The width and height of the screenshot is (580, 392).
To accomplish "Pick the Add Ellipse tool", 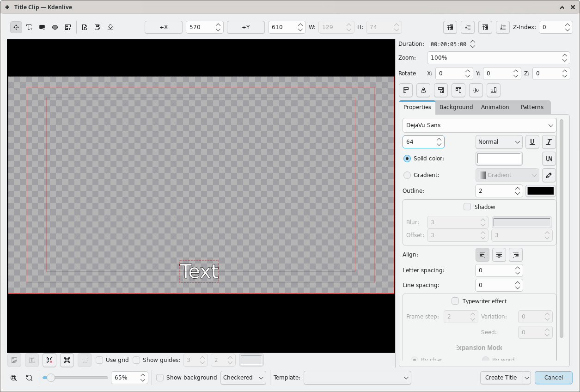I will (x=55, y=27).
